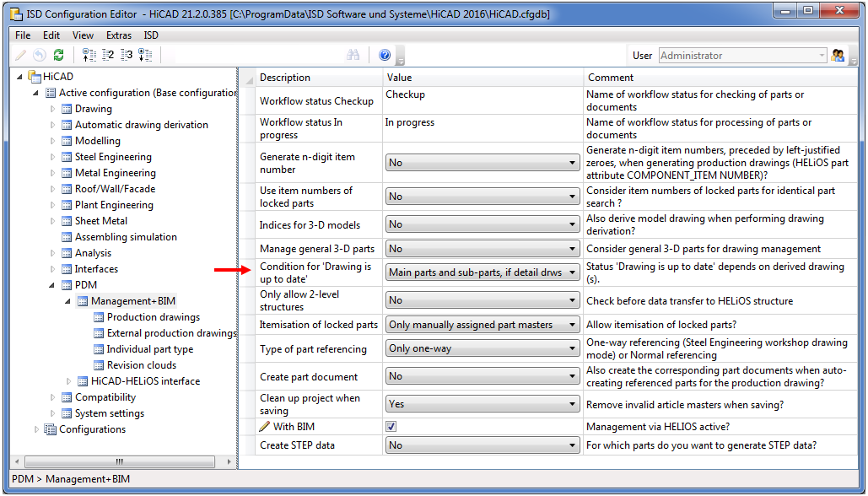Open Manage general 3-D parts dropdown

(x=483, y=249)
